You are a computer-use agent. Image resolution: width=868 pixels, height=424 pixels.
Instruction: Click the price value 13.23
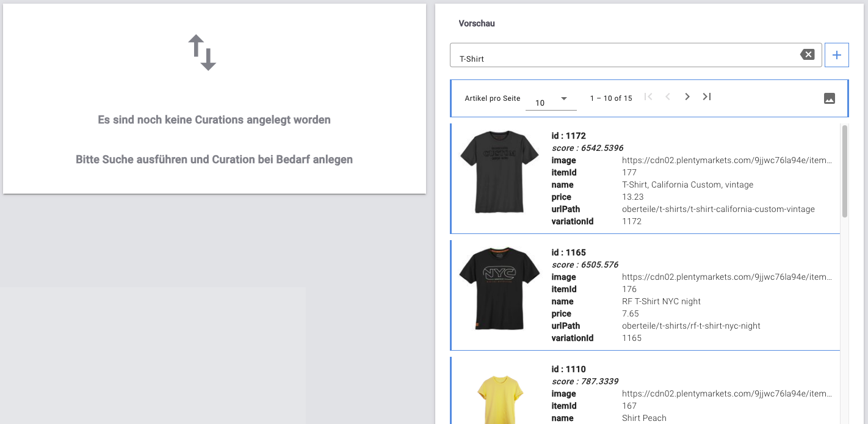pyautogui.click(x=632, y=197)
